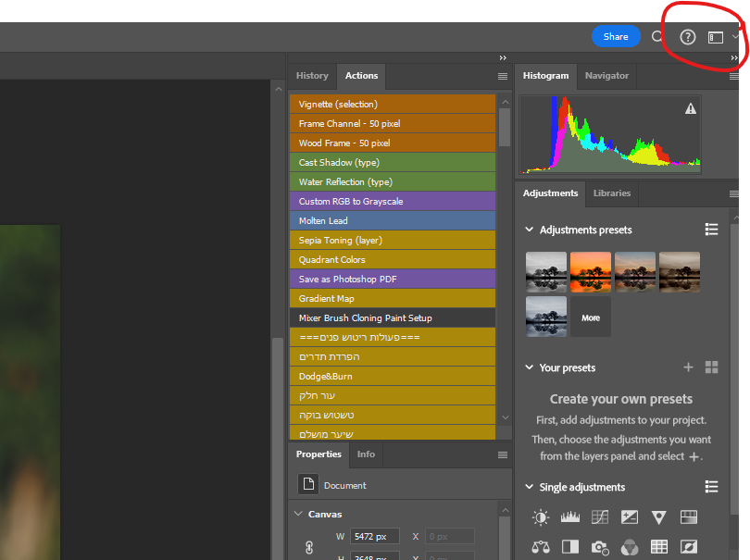Add a Curves adjustment
This screenshot has width=750, height=560.
click(600, 518)
